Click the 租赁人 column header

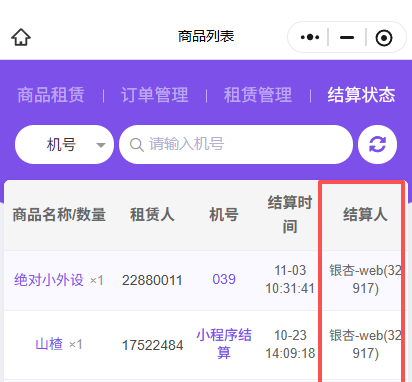[152, 214]
